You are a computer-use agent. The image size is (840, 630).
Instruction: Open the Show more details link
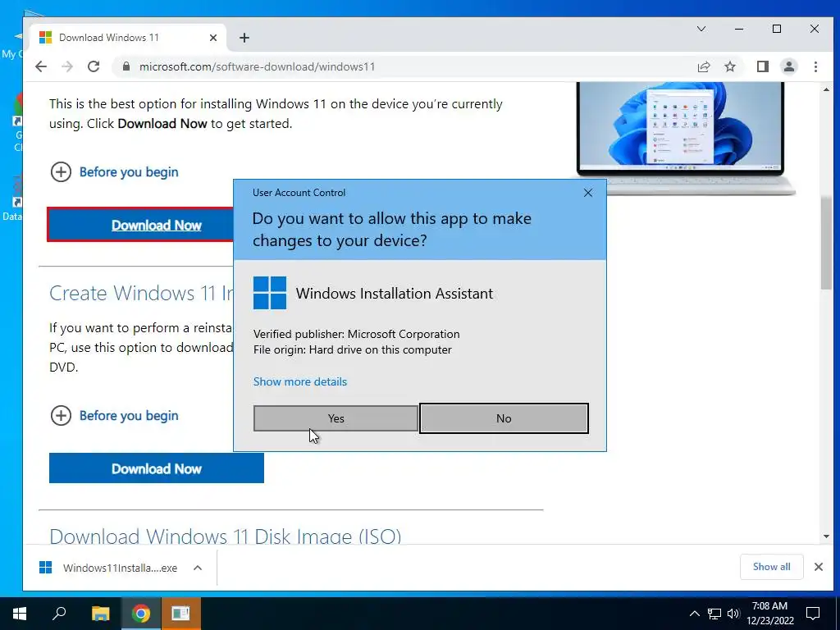coord(300,381)
